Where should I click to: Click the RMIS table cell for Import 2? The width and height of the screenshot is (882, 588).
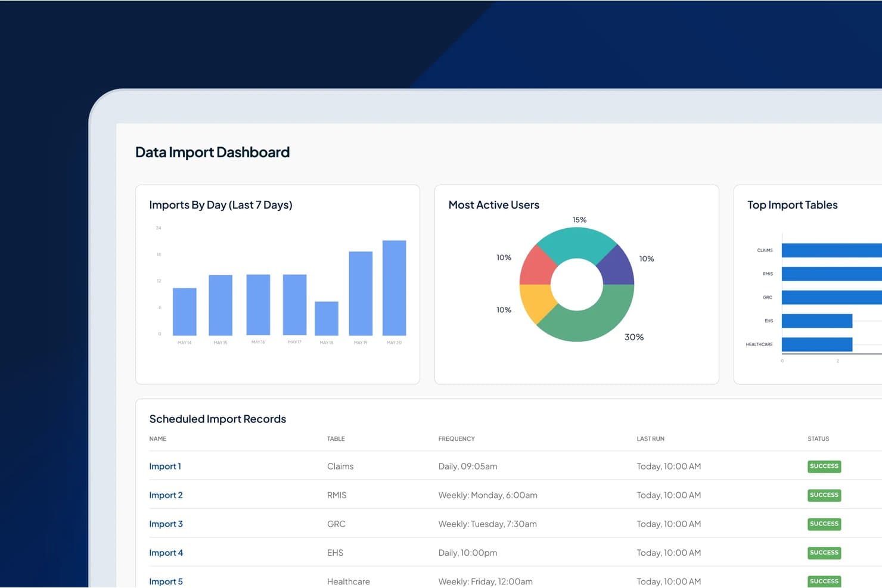[x=337, y=495]
